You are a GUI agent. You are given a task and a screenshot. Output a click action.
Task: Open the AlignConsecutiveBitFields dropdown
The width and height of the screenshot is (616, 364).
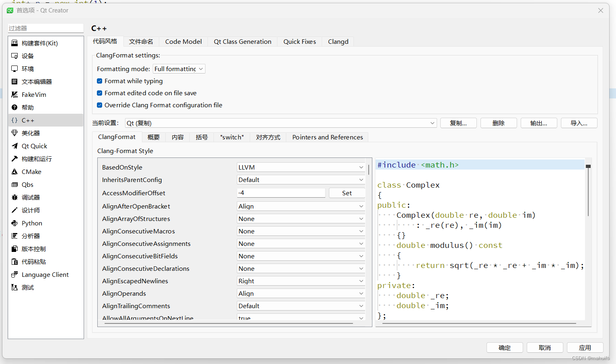pyautogui.click(x=301, y=256)
